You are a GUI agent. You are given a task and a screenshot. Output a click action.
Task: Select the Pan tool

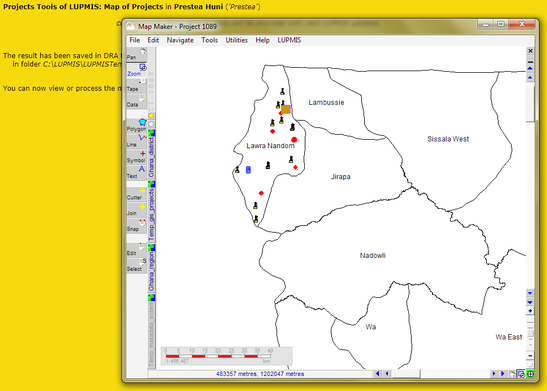pyautogui.click(x=136, y=54)
